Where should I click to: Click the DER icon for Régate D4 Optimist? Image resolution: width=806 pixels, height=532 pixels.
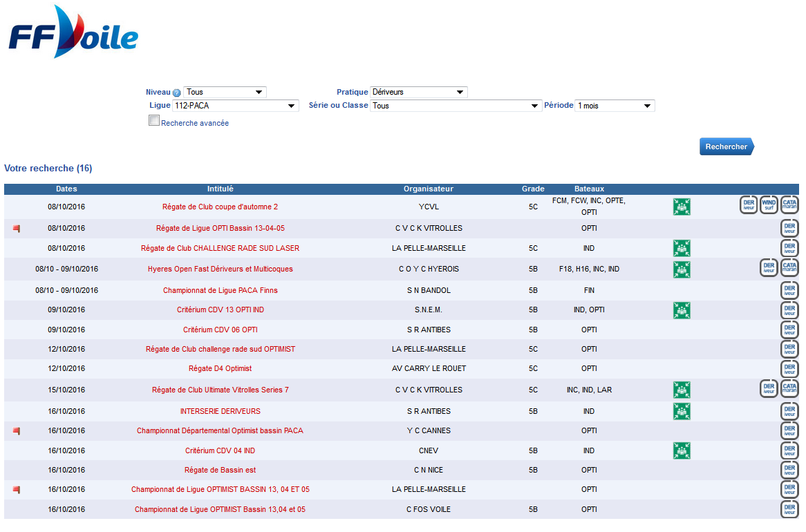pos(789,368)
